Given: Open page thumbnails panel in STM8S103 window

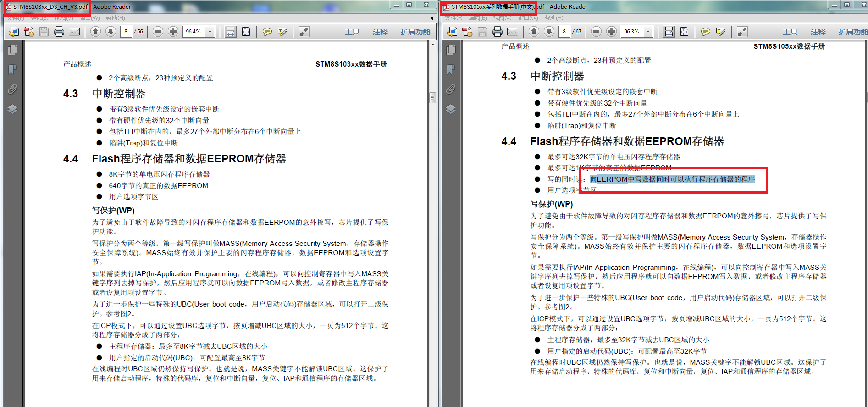Looking at the screenshot, I should (x=13, y=50).
